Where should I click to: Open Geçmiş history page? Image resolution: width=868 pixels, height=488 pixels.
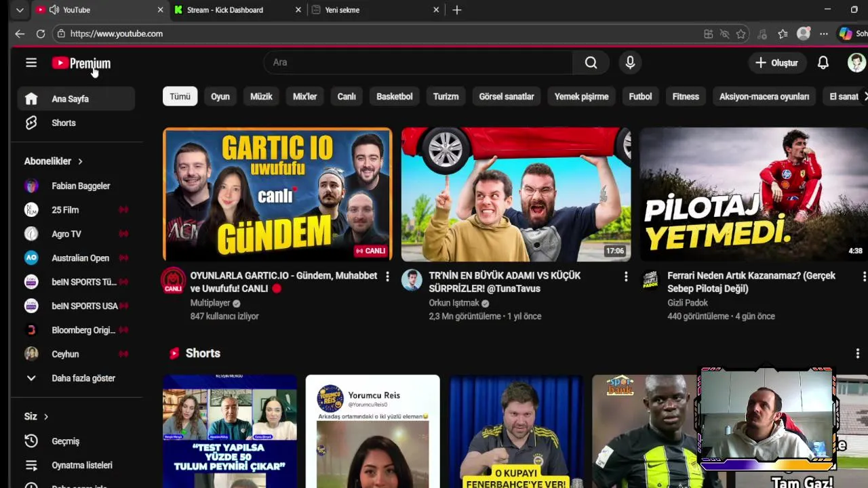pyautogui.click(x=76, y=441)
